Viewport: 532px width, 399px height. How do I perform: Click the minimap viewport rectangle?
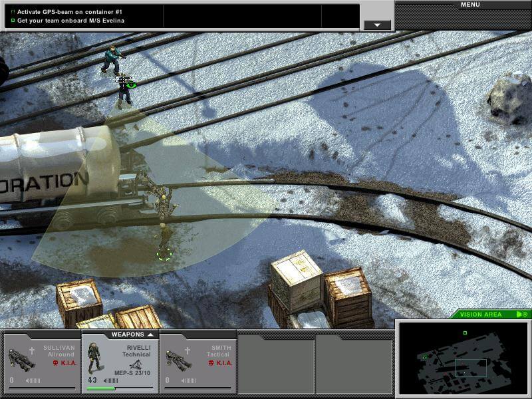(x=471, y=368)
